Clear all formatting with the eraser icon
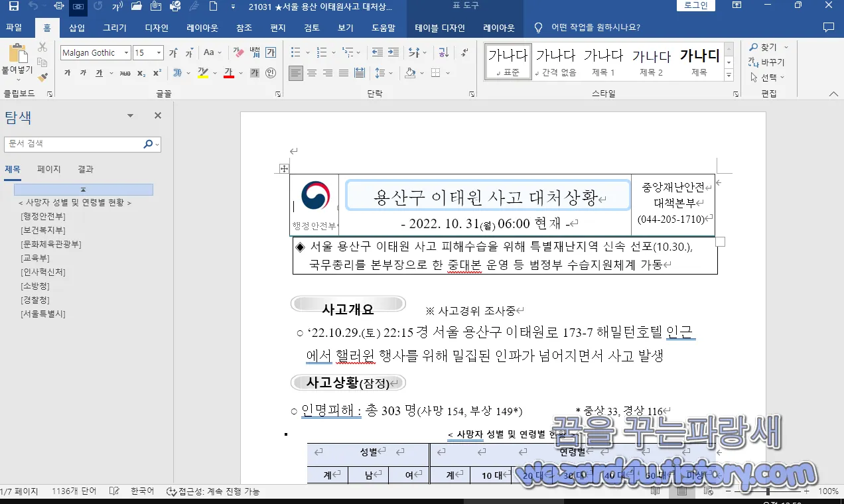 point(239,53)
